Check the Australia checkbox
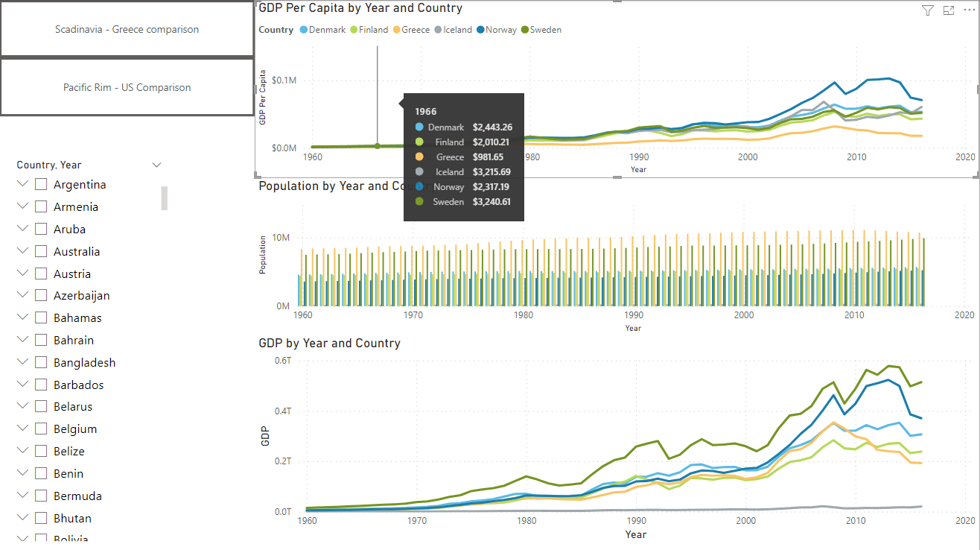Image resolution: width=980 pixels, height=550 pixels. (39, 250)
